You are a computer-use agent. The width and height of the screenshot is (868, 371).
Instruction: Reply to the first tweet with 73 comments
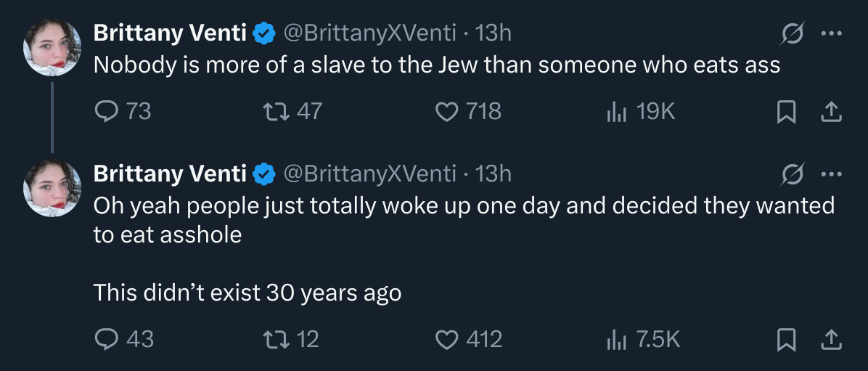(107, 111)
